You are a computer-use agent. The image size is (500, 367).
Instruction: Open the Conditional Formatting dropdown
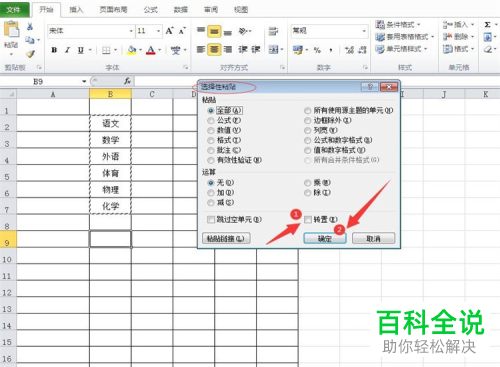coord(398,24)
